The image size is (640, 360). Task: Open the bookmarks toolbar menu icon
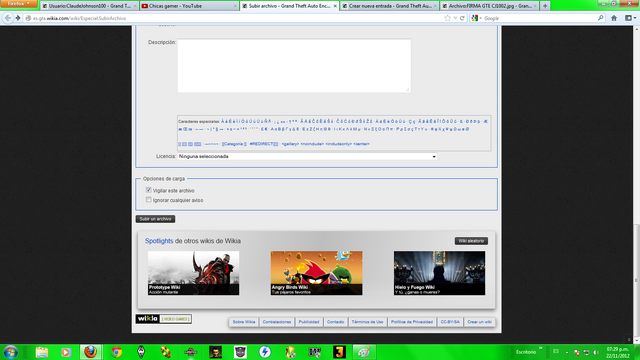coord(630,18)
